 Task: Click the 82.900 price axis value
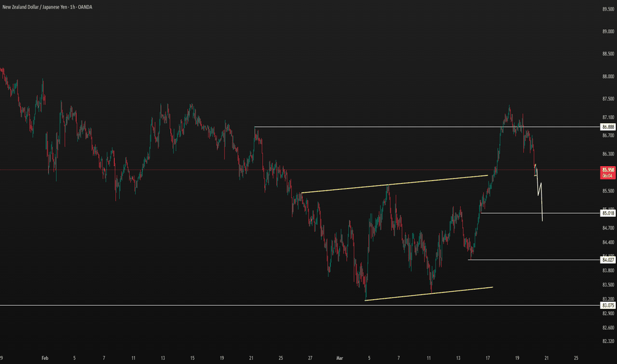click(608, 313)
